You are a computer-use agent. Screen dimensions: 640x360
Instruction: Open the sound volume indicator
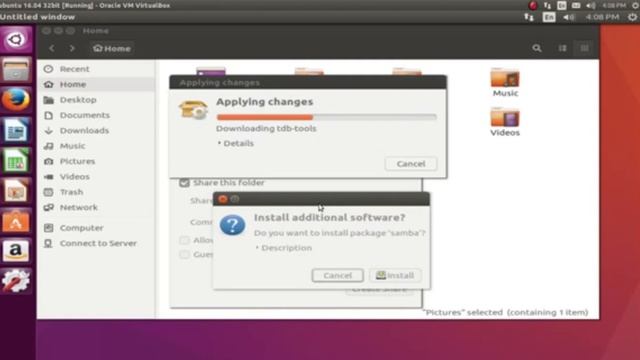(569, 17)
